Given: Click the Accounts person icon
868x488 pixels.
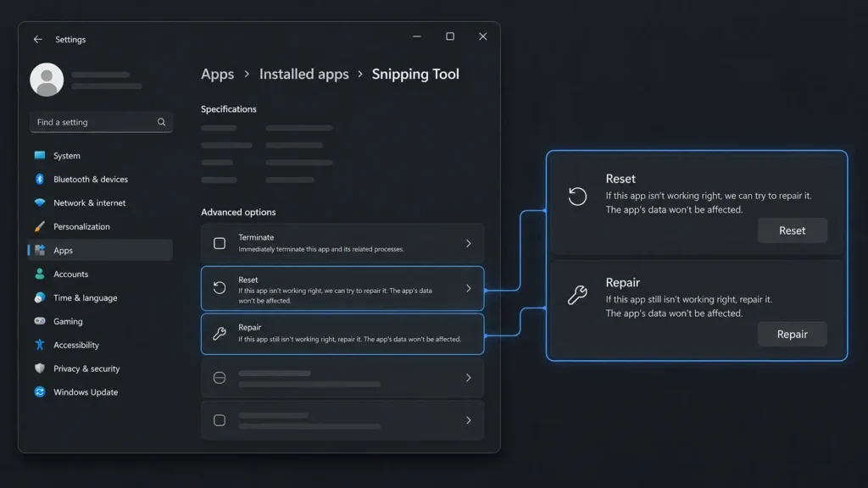Looking at the screenshot, I should click(40, 274).
